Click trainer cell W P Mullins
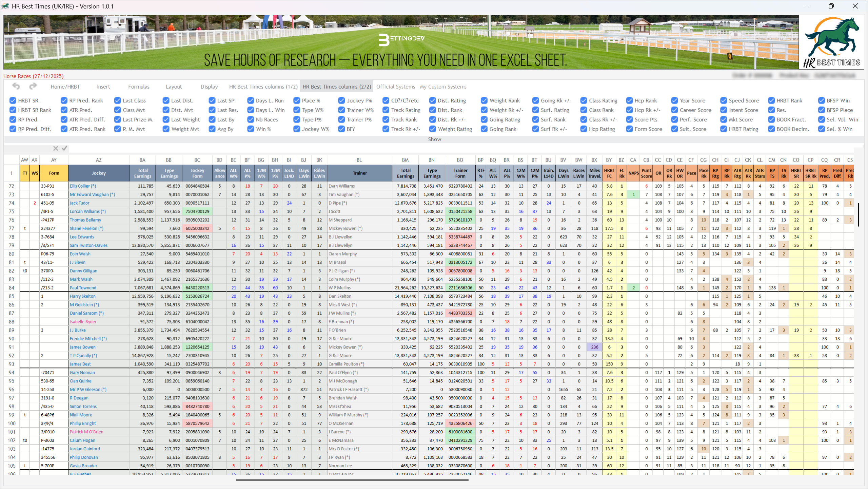Image resolution: width=868 pixels, height=489 pixels. pyautogui.click(x=359, y=288)
